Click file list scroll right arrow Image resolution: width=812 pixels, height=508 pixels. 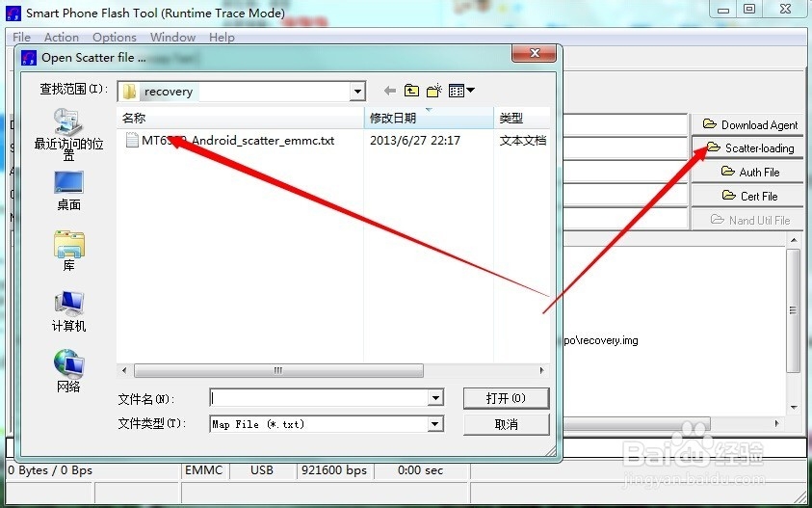point(541,370)
